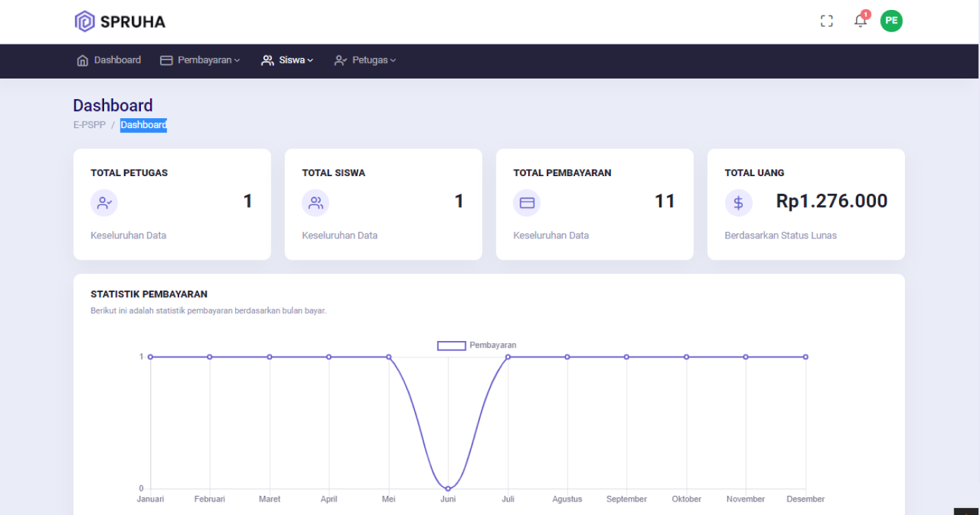Click the SPRUHA logo icon
This screenshot has width=980, height=515.
(84, 21)
